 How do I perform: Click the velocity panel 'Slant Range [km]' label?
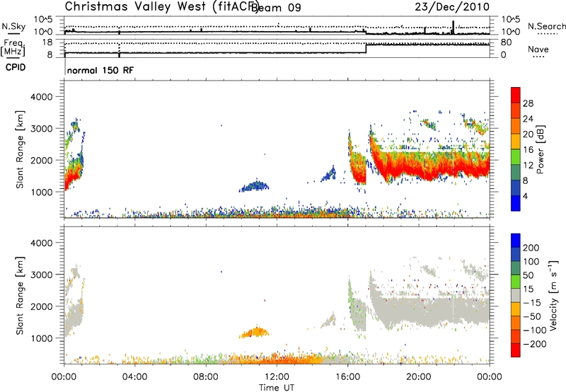(x=20, y=296)
